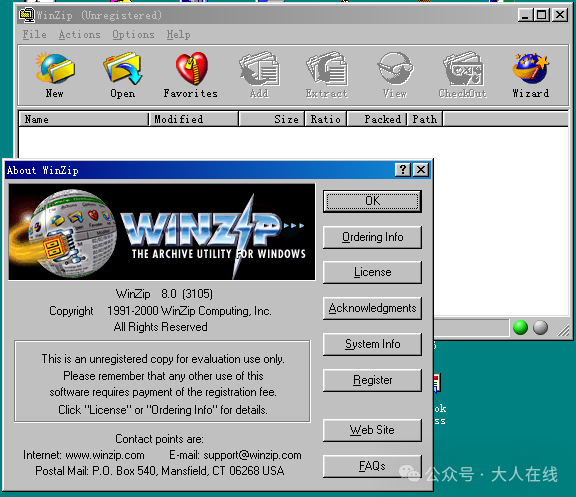576x497 pixels.
Task: Close the About WinZip dialog
Action: [x=421, y=170]
